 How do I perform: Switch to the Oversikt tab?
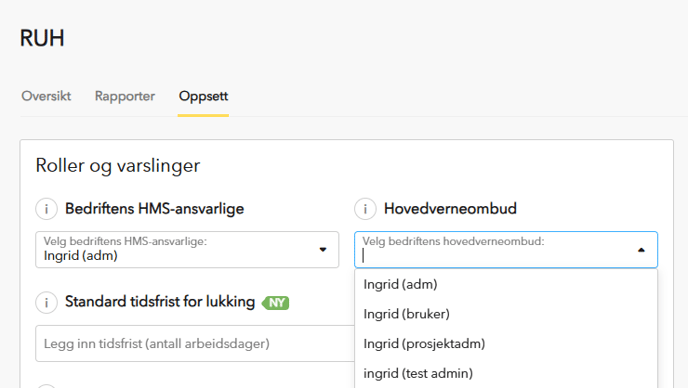point(46,96)
